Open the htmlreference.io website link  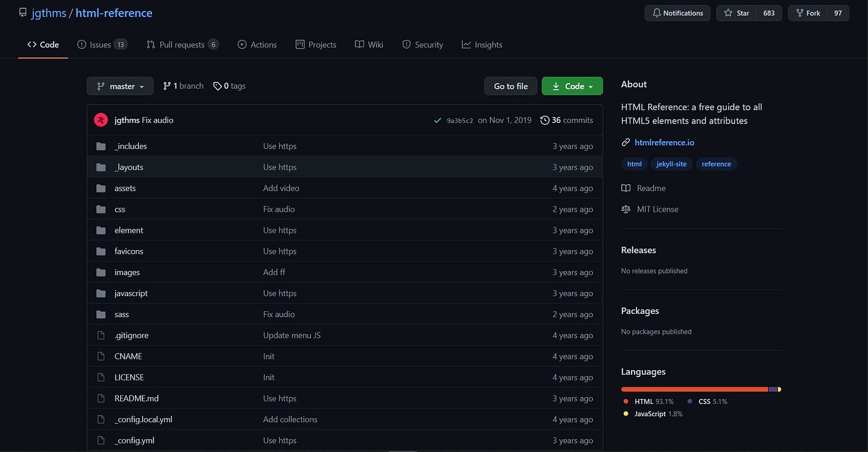(664, 142)
